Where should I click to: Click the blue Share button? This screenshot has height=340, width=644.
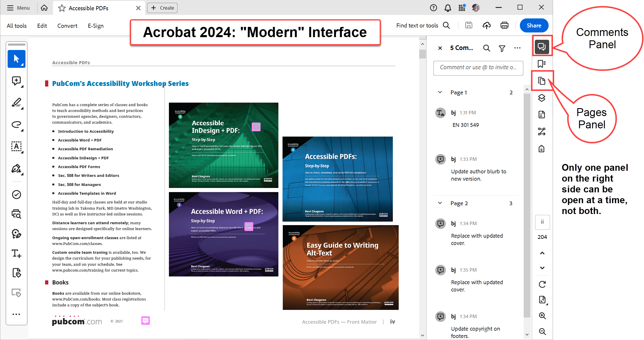(534, 25)
